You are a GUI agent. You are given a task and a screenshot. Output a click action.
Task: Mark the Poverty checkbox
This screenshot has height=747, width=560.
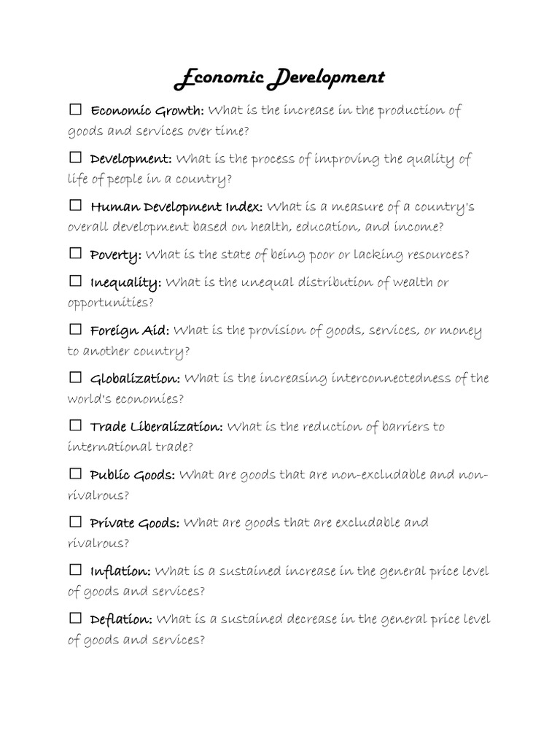(x=74, y=253)
